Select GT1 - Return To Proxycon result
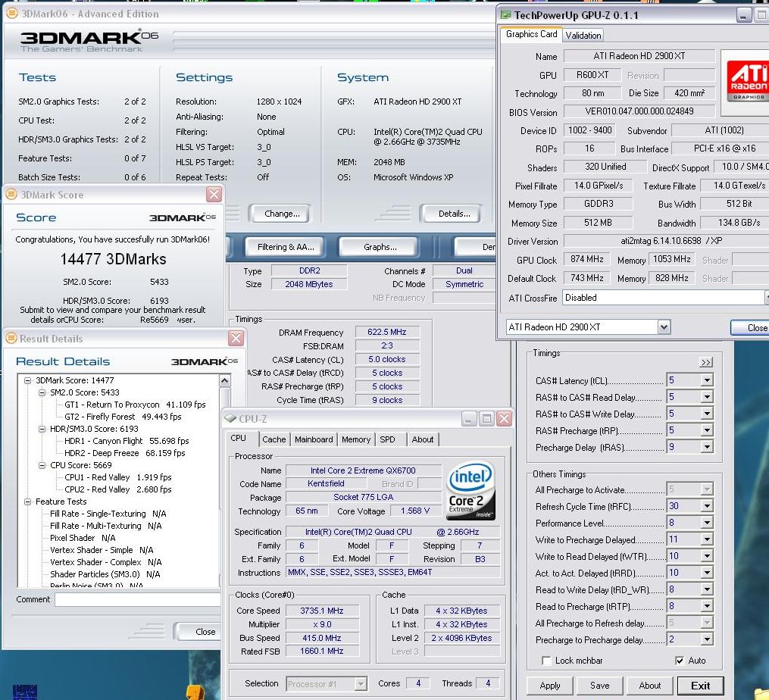769x700 pixels. [x=135, y=405]
